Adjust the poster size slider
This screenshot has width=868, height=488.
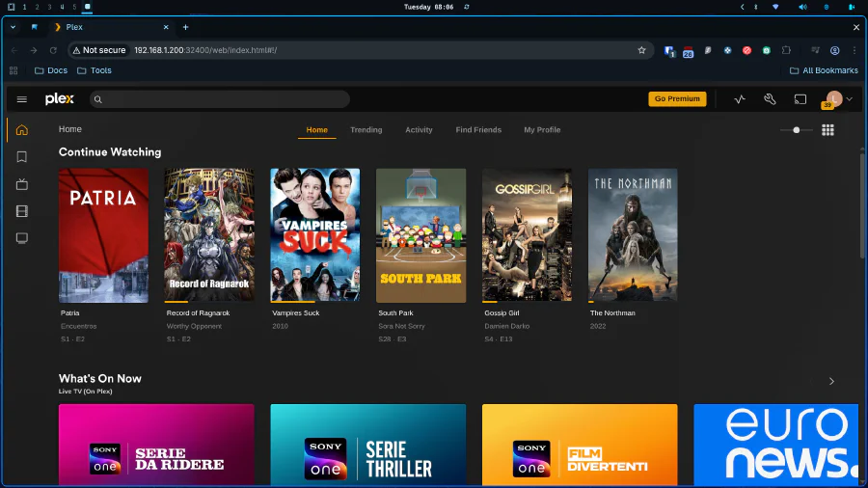click(796, 130)
